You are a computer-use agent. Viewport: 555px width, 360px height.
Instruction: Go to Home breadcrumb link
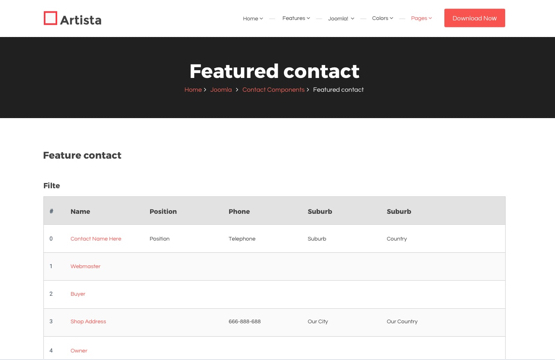193,90
